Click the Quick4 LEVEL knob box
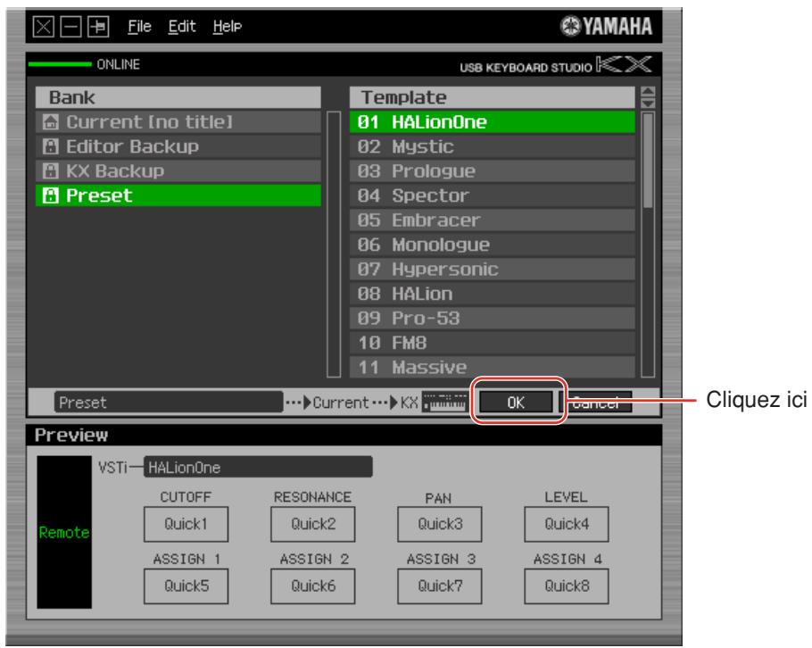The image size is (812, 648). (567, 524)
